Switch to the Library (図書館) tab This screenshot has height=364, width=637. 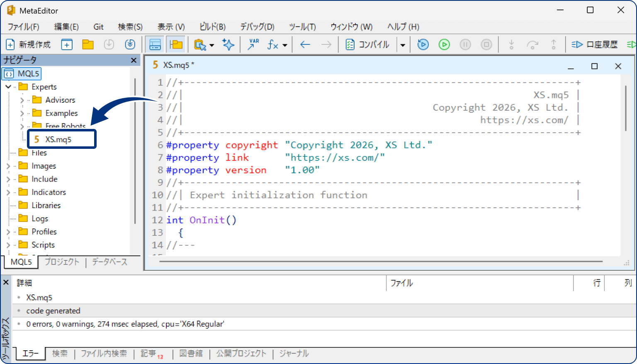(191, 353)
